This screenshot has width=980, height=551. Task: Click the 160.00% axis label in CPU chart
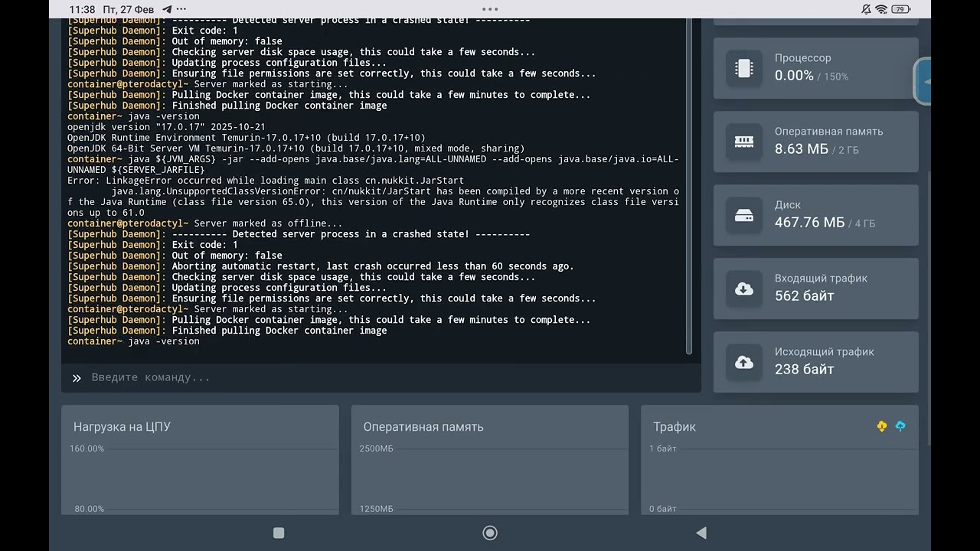point(87,448)
